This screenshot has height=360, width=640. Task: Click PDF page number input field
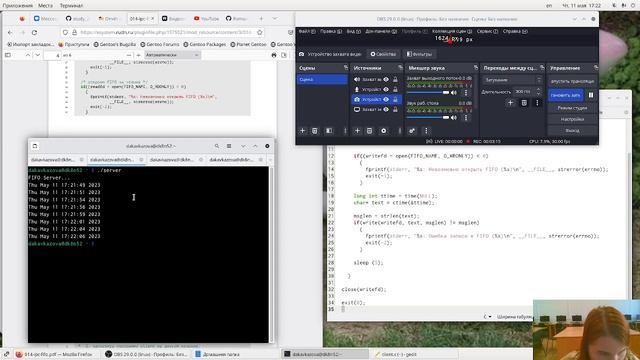pyautogui.click(x=52, y=55)
